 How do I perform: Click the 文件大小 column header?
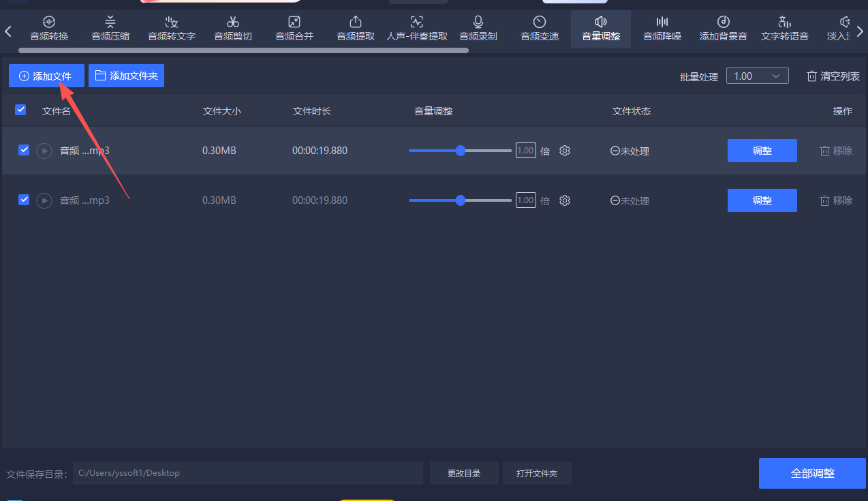[222, 111]
